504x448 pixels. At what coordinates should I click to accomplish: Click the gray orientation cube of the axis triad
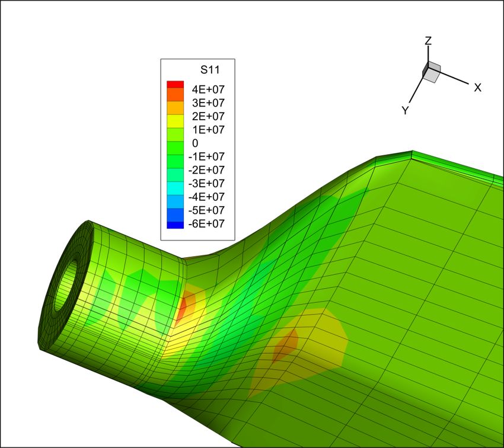pos(431,72)
